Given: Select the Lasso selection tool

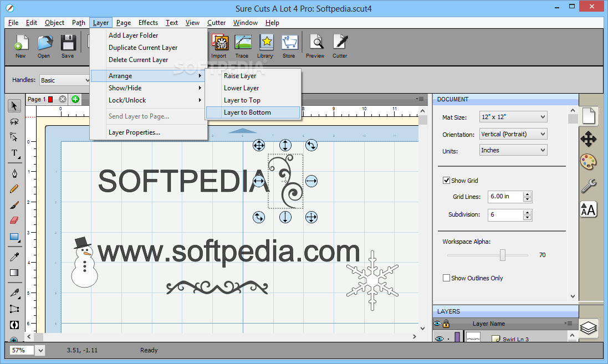Looking at the screenshot, I should pos(14,121).
